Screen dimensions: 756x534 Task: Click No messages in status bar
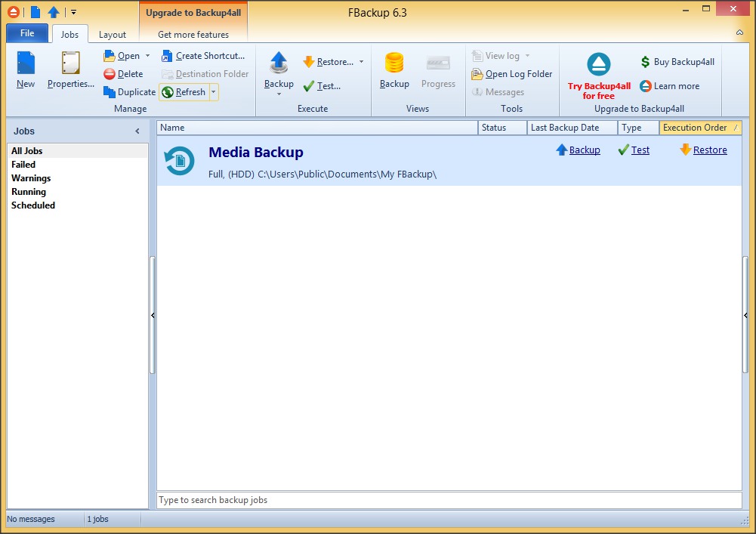point(31,519)
